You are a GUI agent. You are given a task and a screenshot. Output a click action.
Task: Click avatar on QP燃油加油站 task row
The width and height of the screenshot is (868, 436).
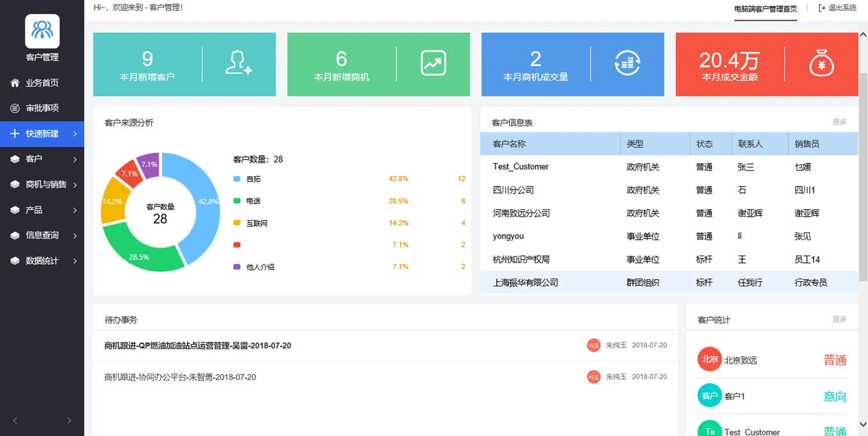pos(594,345)
